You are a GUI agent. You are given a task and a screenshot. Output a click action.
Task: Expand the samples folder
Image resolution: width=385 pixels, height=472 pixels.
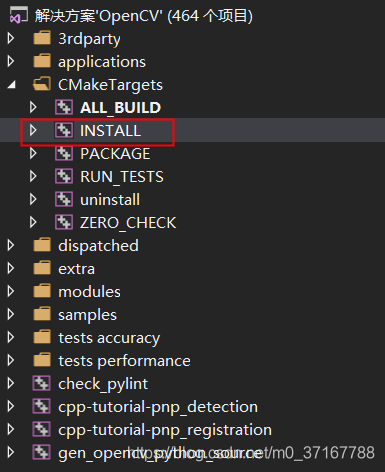[11, 314]
